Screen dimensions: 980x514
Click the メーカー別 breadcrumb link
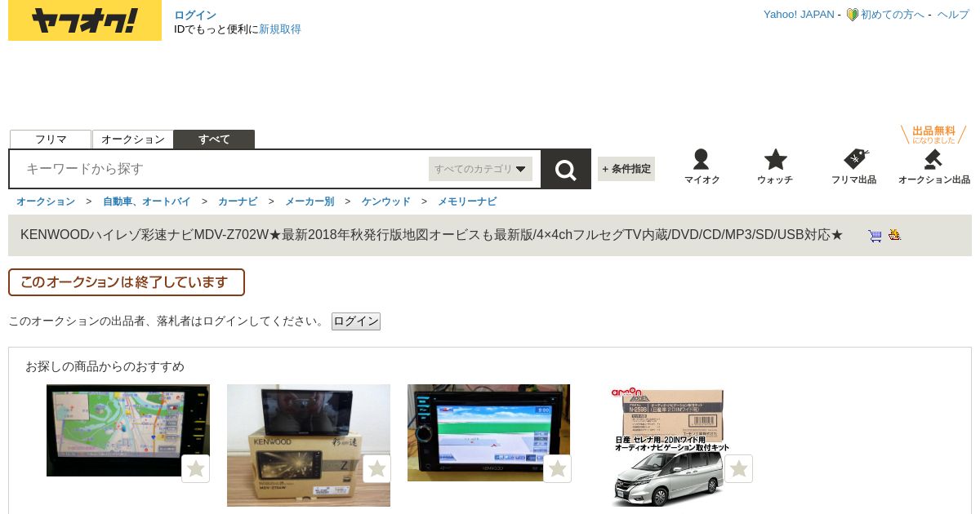coord(310,202)
